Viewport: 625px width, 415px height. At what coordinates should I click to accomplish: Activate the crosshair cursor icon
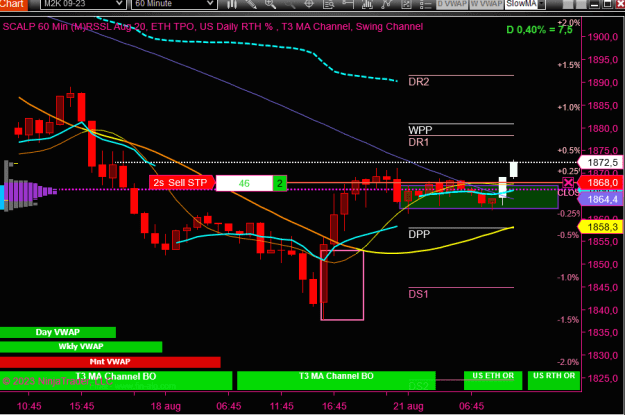(x=309, y=4)
